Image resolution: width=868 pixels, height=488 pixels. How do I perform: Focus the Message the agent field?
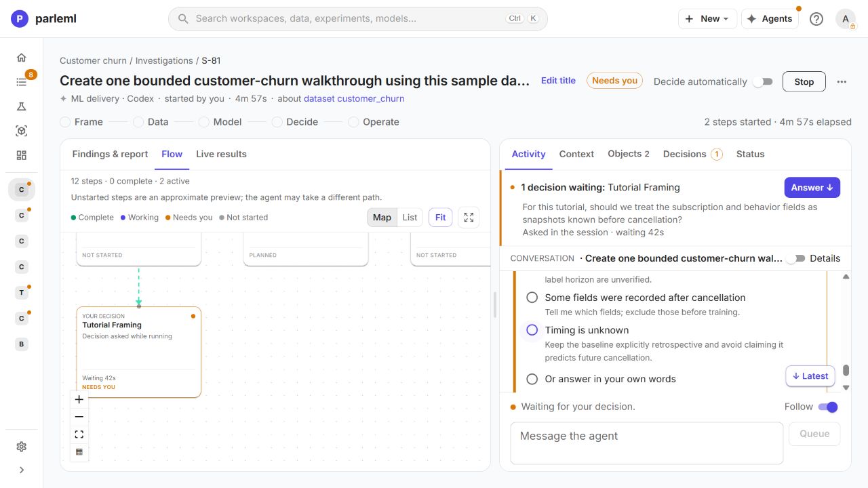click(x=647, y=443)
